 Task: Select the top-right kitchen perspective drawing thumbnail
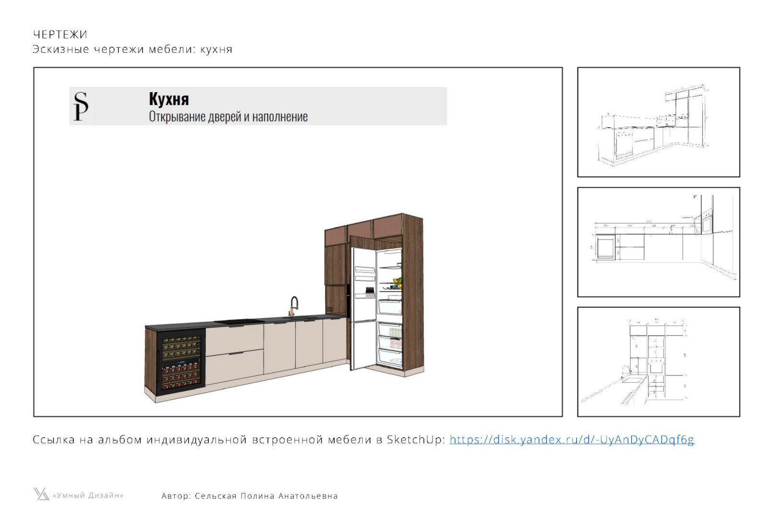coord(658,122)
